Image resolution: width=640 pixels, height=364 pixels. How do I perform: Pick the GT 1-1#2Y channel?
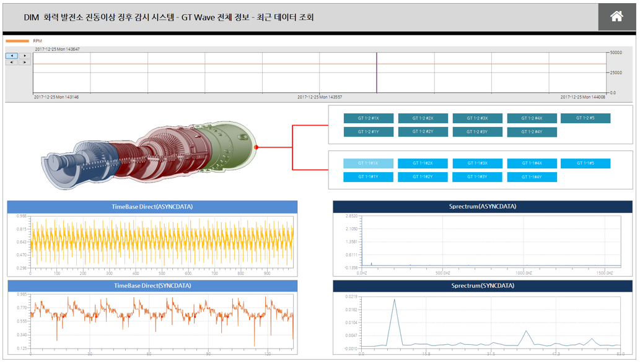coord(423,177)
